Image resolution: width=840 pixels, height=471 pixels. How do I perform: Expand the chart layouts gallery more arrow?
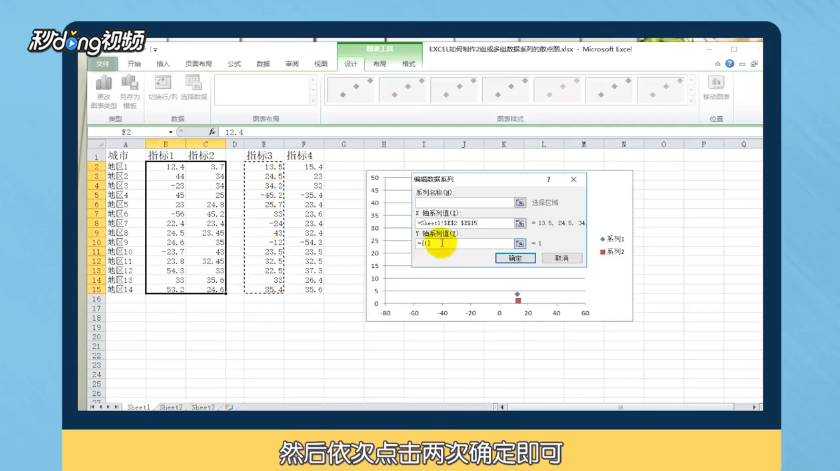tap(313, 101)
